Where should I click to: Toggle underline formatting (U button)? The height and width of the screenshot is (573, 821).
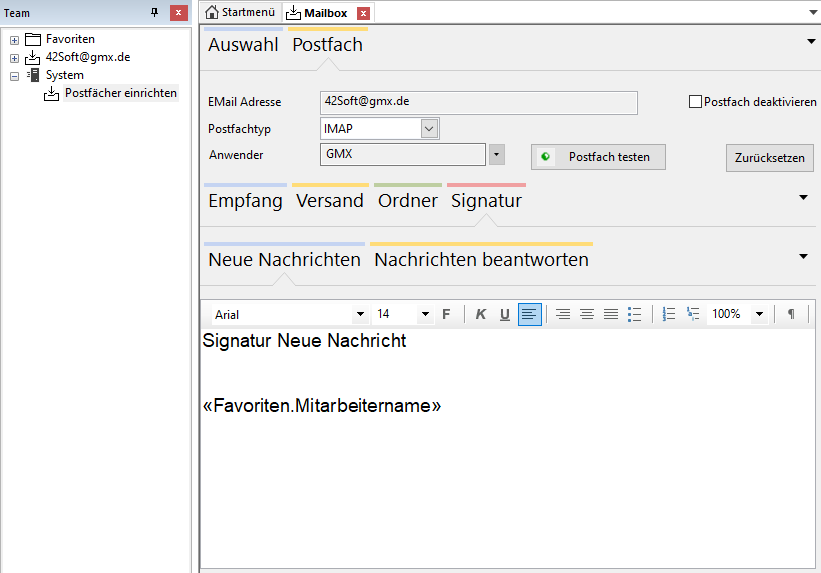[x=504, y=314]
